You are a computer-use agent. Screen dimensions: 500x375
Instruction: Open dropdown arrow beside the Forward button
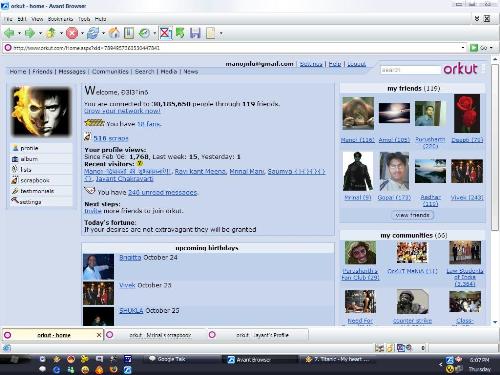tap(40, 33)
